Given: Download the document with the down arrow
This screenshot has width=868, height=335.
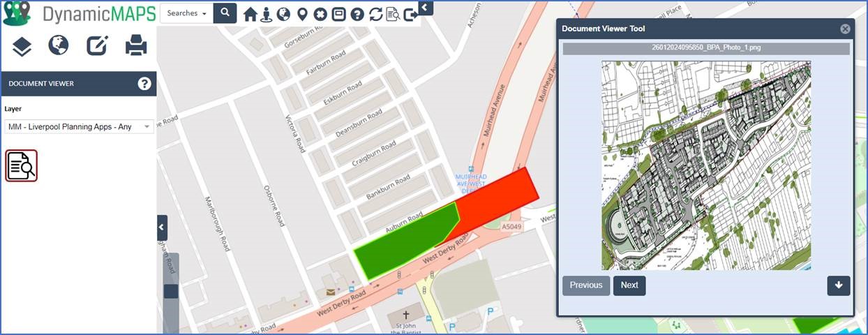Looking at the screenshot, I should 839,285.
